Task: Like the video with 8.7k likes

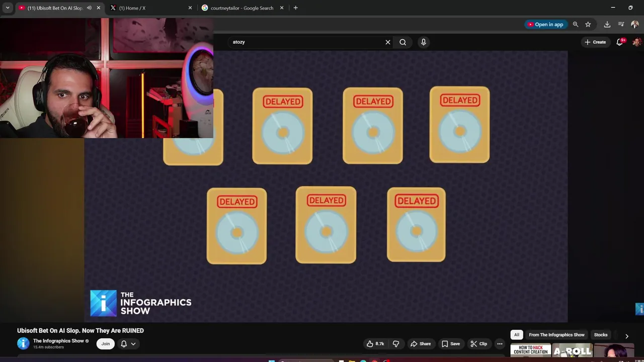Action: (375, 344)
